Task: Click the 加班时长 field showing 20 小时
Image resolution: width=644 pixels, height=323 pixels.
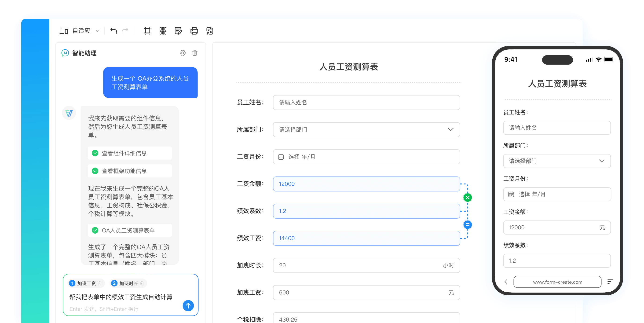Action: (x=366, y=265)
